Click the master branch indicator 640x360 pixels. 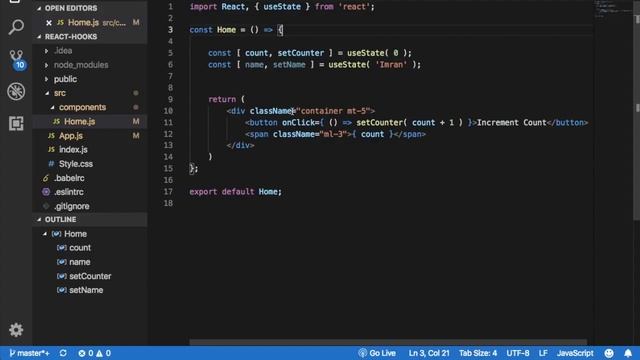(29, 353)
